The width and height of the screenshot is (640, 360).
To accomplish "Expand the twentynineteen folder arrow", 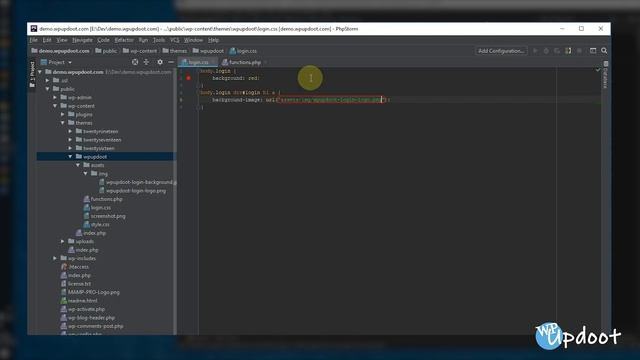I will click(x=70, y=131).
